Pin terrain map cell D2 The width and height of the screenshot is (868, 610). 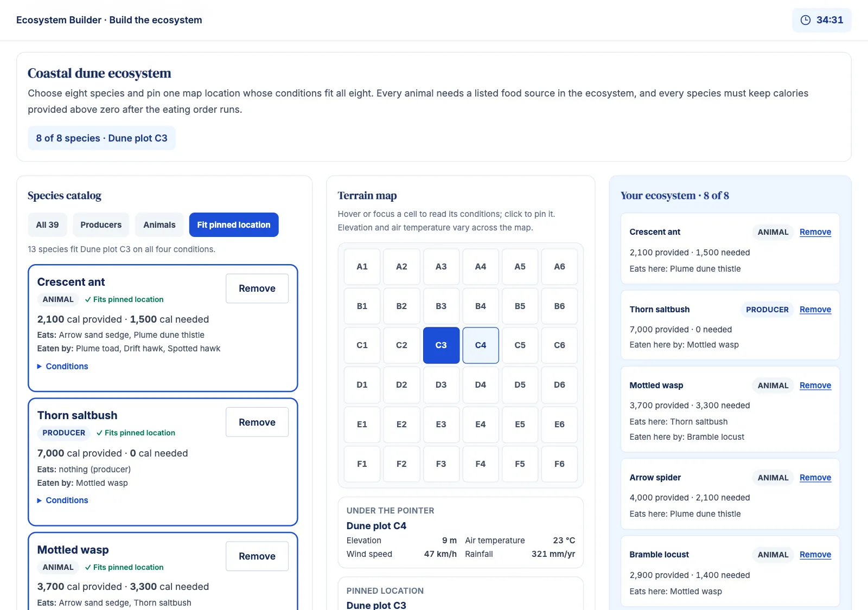tap(401, 385)
